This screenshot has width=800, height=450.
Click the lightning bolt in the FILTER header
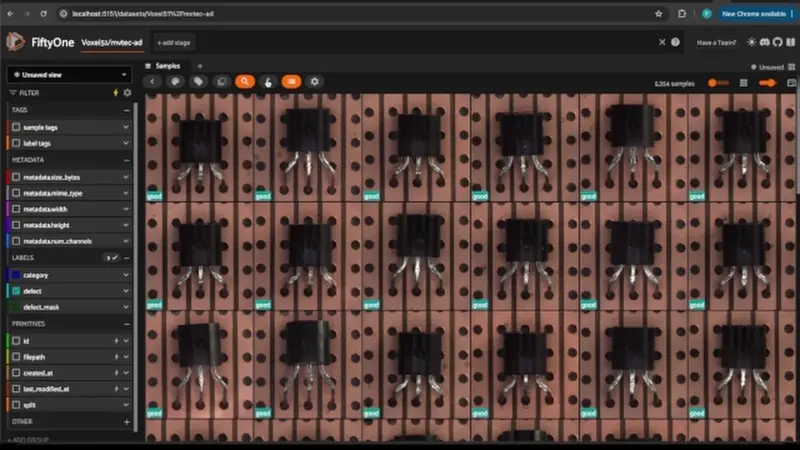coord(115,93)
